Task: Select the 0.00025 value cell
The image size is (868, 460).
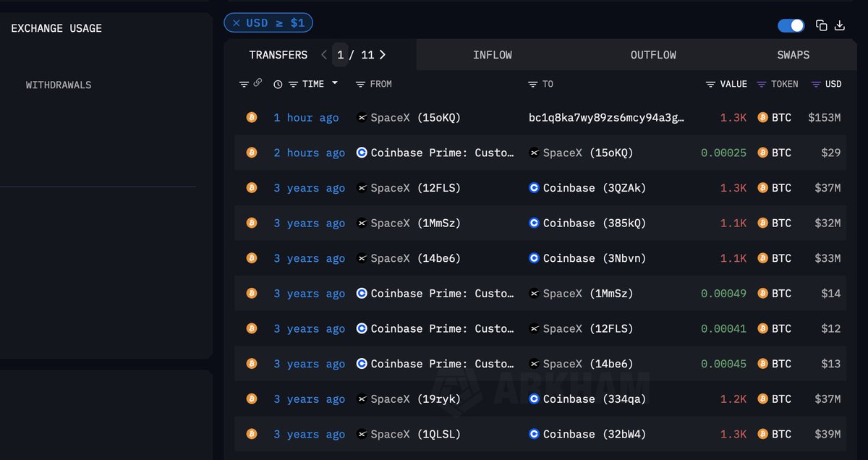Action: tap(723, 153)
